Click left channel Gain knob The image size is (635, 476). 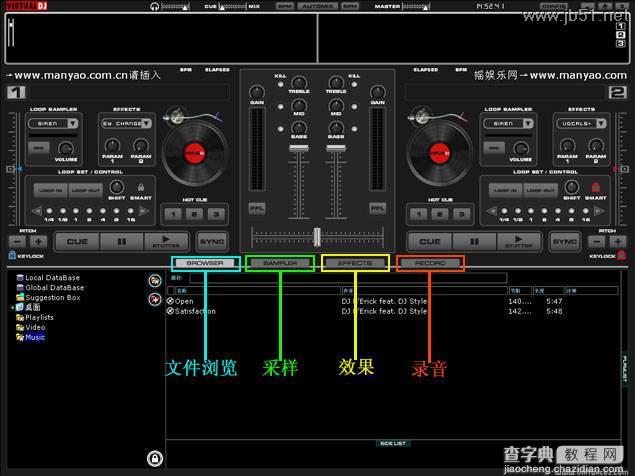[257, 92]
